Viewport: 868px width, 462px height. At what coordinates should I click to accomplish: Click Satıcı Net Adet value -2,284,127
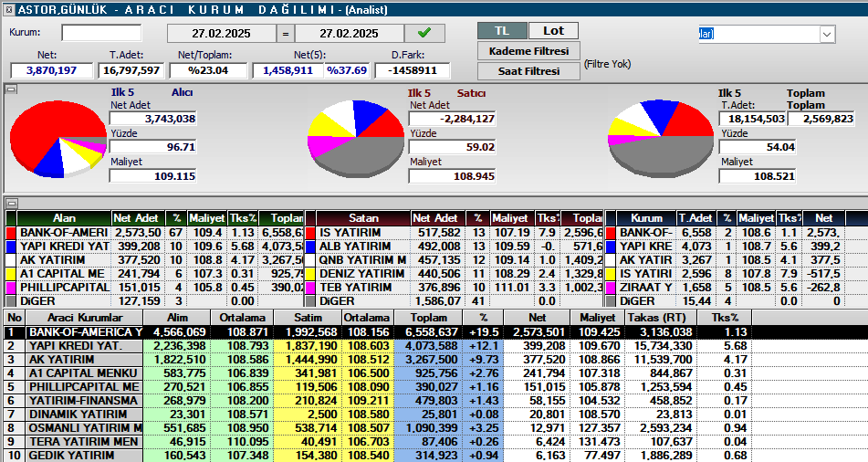coord(452,119)
